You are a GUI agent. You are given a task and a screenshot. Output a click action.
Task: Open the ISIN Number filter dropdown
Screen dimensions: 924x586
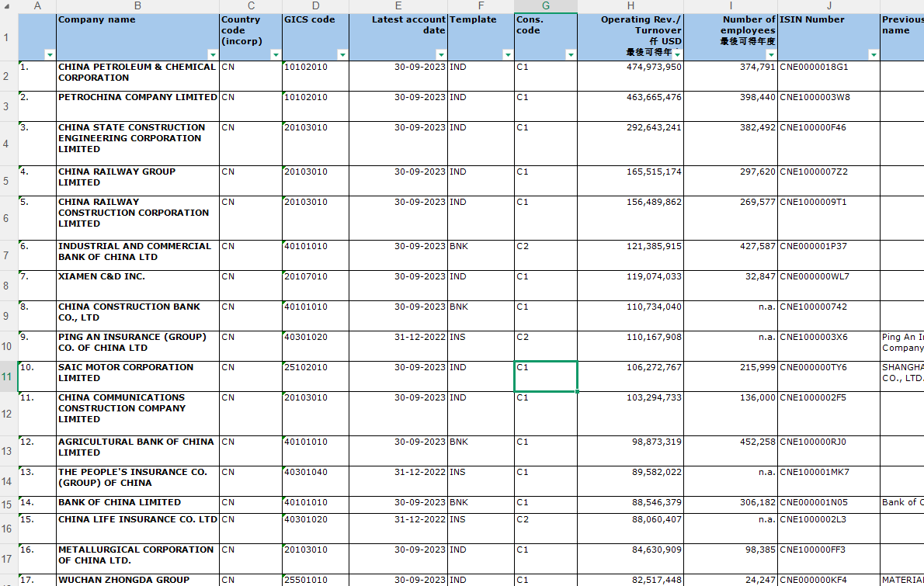tap(873, 55)
